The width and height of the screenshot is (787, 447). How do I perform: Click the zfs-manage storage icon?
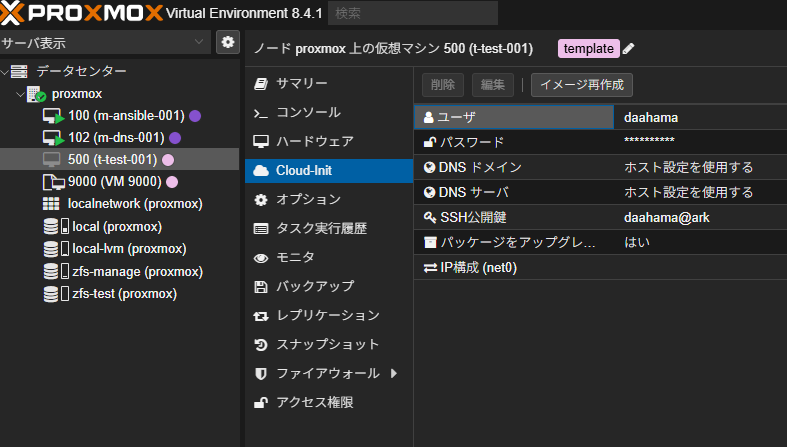pos(51,271)
